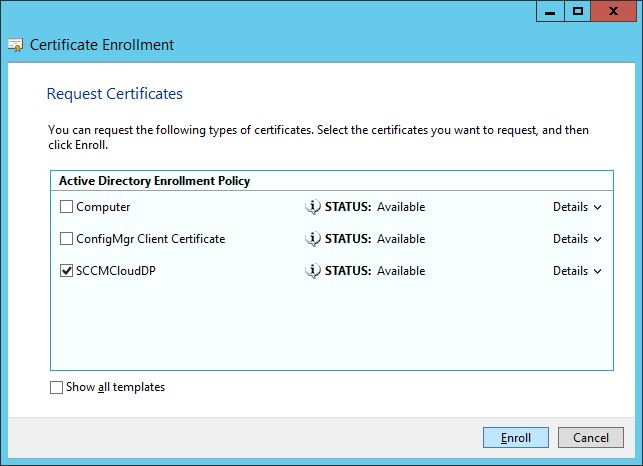Click STATUS: Available text in SCCMCloudDP row
Screen dimensions: 643x466
click(x=375, y=271)
